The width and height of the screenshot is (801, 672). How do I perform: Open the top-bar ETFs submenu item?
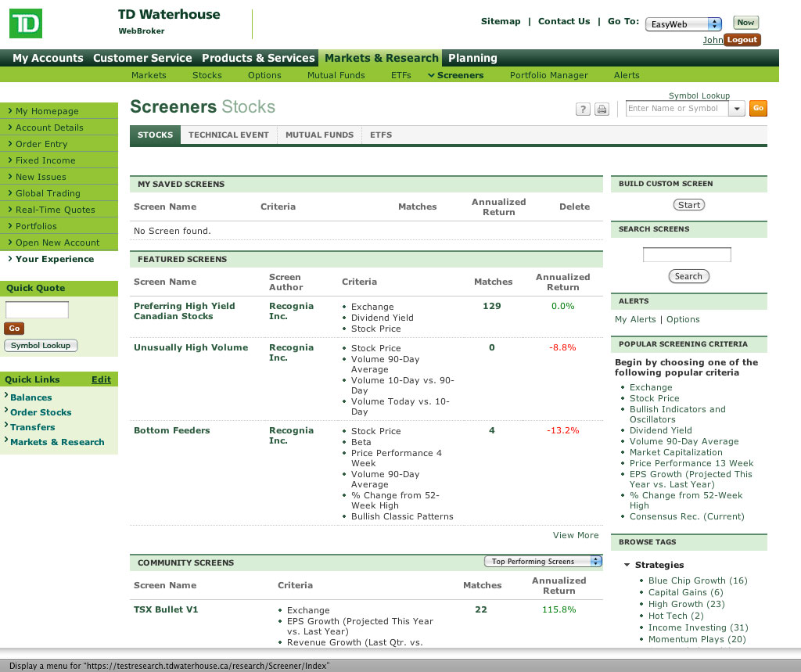point(401,75)
